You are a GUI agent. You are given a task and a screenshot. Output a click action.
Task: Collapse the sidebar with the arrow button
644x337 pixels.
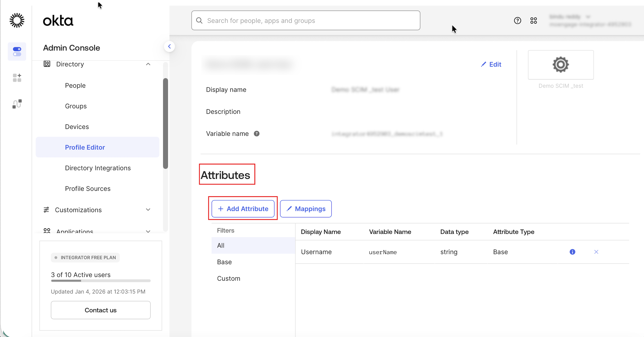coord(169,47)
